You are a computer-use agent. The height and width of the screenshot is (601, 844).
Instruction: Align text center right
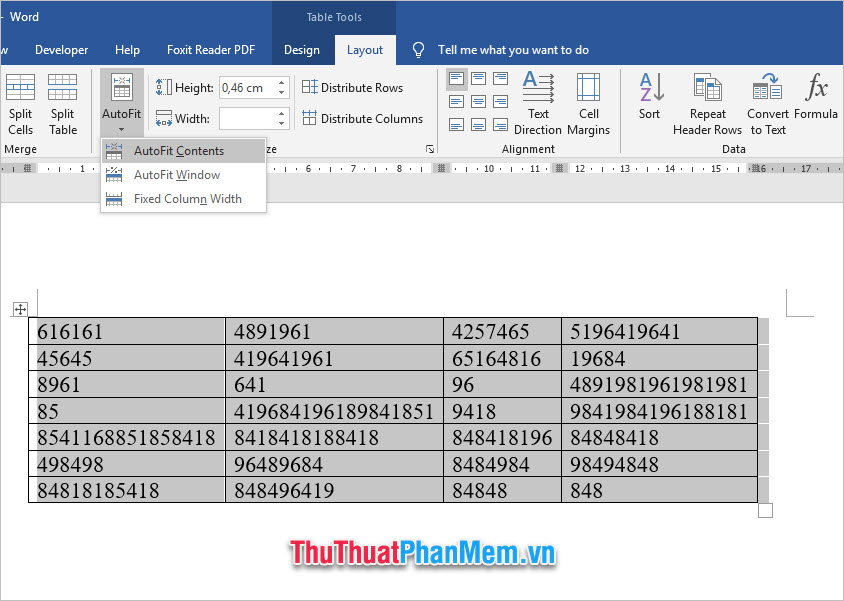[501, 102]
